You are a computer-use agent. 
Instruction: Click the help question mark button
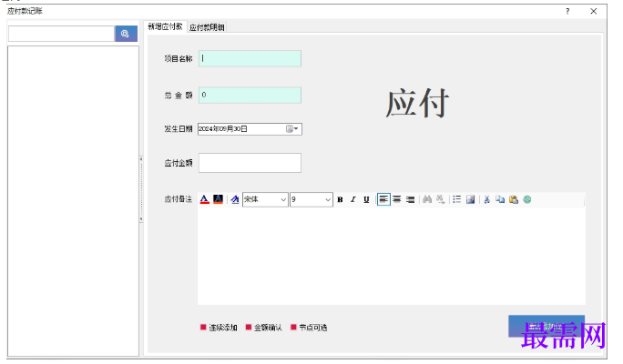(567, 11)
